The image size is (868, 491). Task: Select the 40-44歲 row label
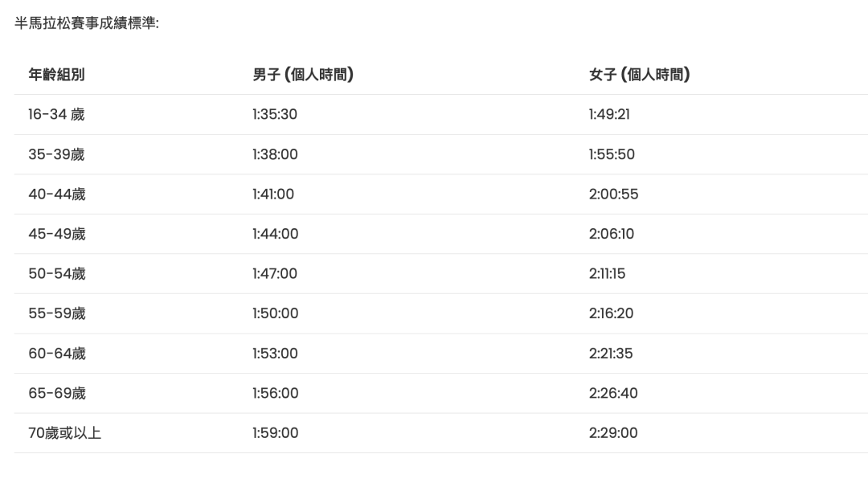pos(57,194)
